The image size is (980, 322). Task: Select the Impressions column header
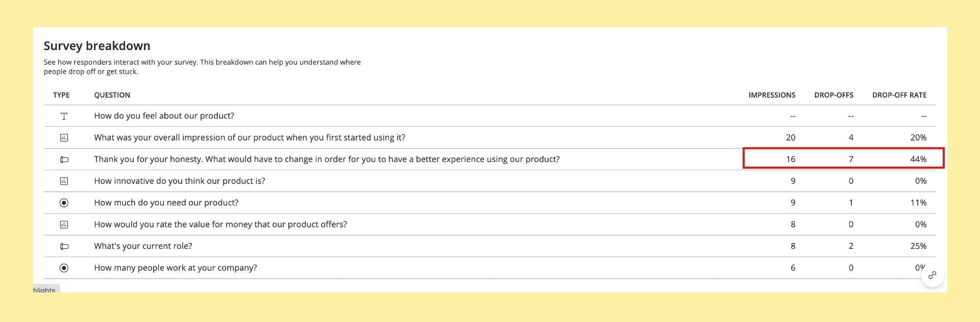[772, 95]
